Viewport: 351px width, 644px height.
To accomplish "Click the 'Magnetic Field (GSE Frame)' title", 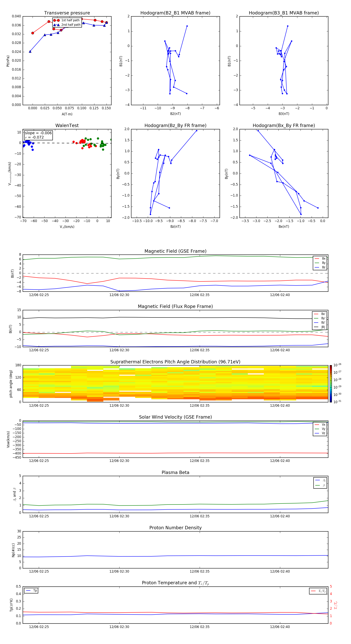I will pyautogui.click(x=175, y=251).
